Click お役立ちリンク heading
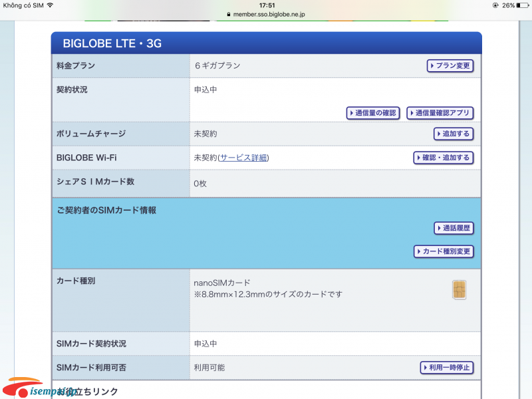This screenshot has width=532, height=399. click(x=88, y=392)
